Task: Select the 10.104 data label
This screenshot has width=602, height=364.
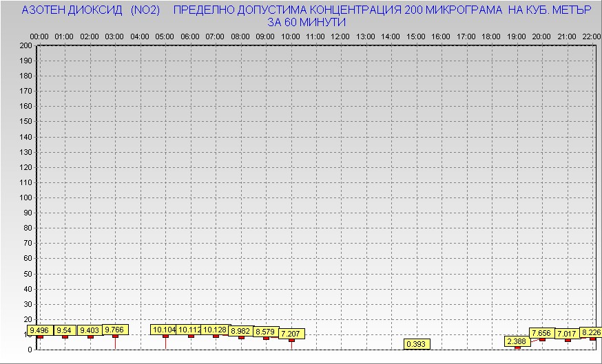Action: coord(164,330)
